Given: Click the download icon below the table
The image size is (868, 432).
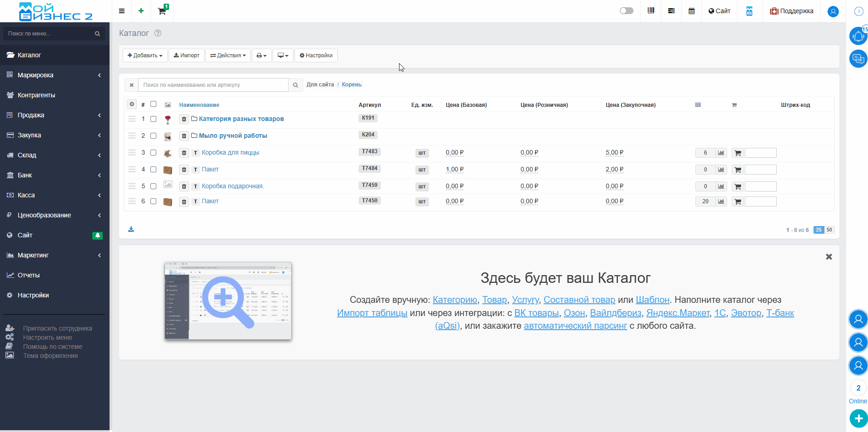Looking at the screenshot, I should click(131, 229).
